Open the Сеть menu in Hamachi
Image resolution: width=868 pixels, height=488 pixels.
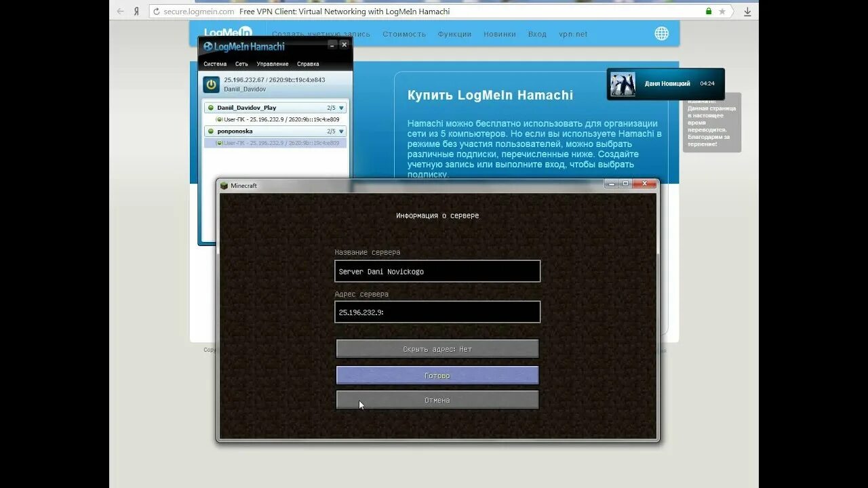(241, 64)
